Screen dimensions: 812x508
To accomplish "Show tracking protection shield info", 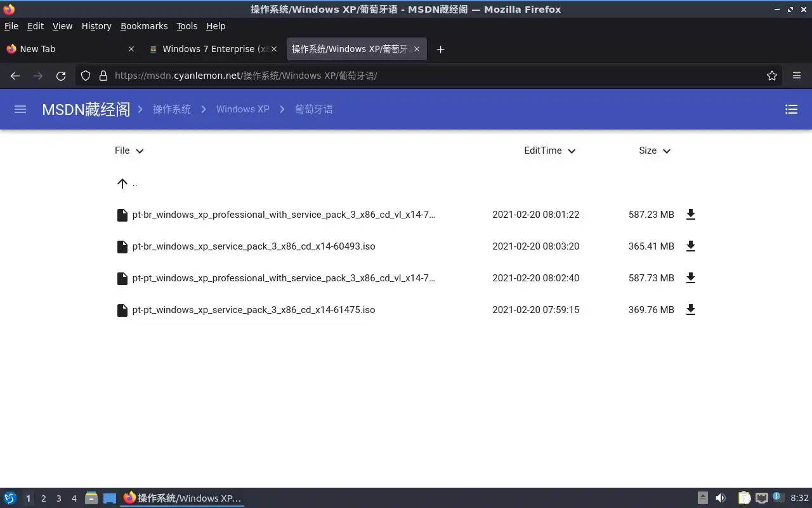I will [x=86, y=76].
